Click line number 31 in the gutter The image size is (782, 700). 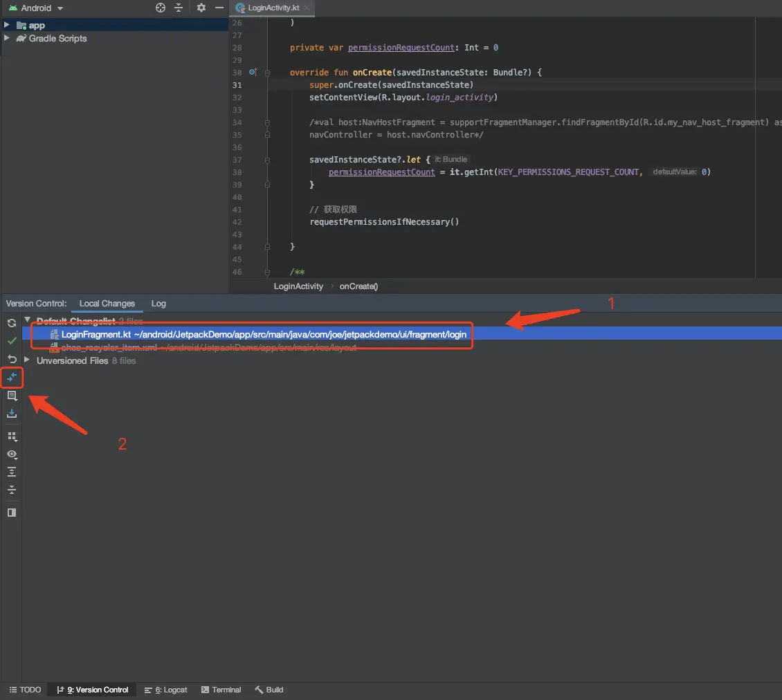click(x=237, y=85)
